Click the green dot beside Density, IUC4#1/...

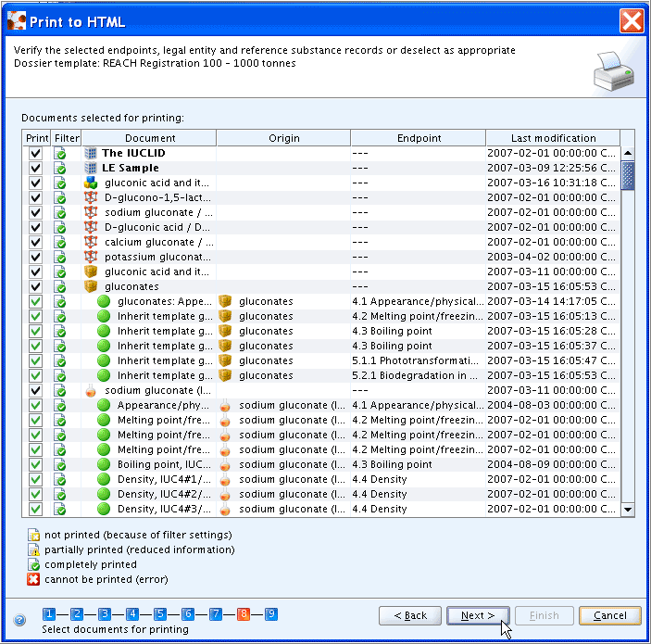[x=104, y=479]
